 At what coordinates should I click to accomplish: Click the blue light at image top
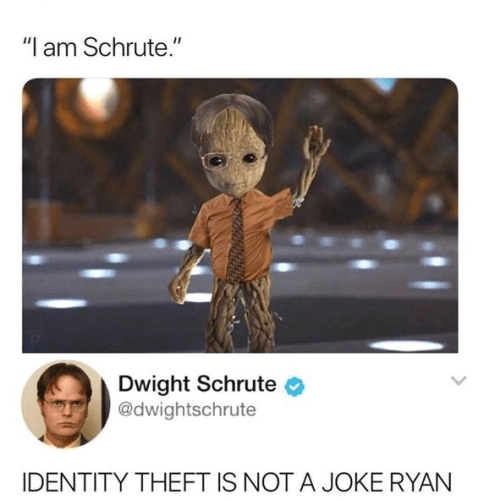[x=385, y=83]
